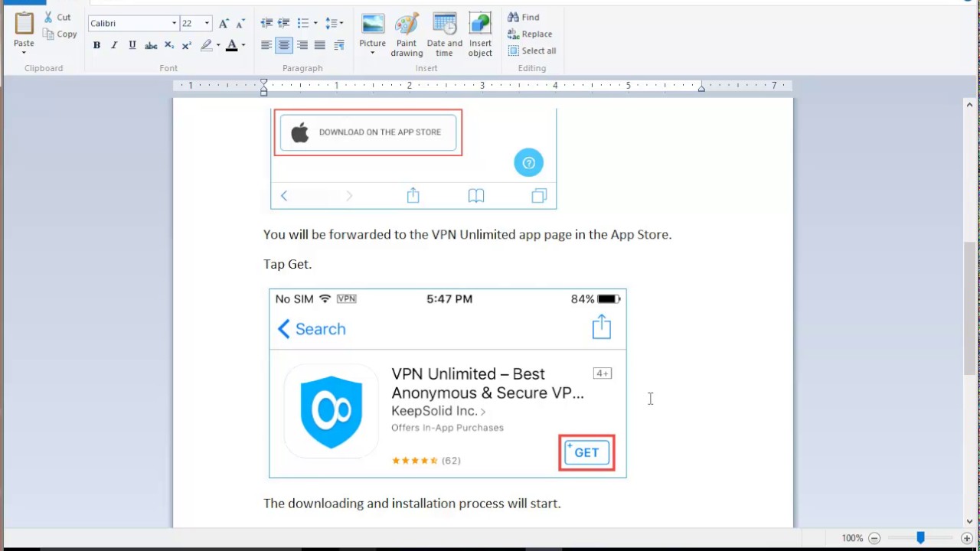The height and width of the screenshot is (551, 980).
Task: Toggle underline formatting
Action: (x=132, y=45)
